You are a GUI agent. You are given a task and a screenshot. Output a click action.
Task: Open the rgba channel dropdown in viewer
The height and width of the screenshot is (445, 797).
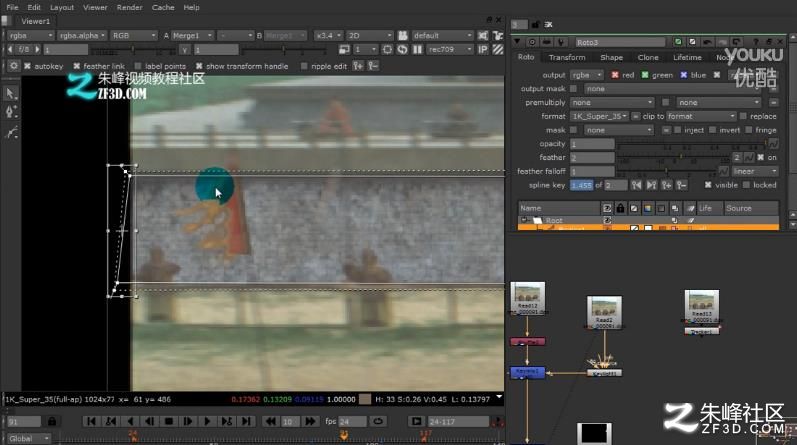tap(30, 36)
